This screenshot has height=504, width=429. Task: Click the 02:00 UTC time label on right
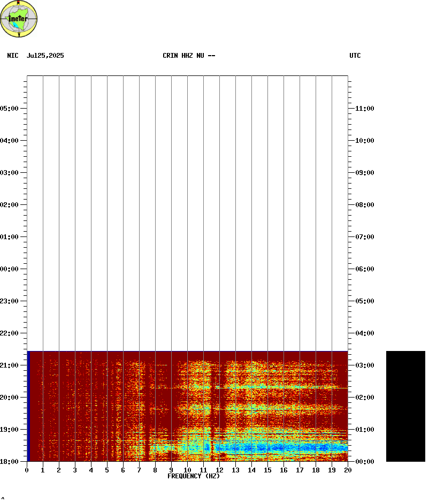coord(365,398)
